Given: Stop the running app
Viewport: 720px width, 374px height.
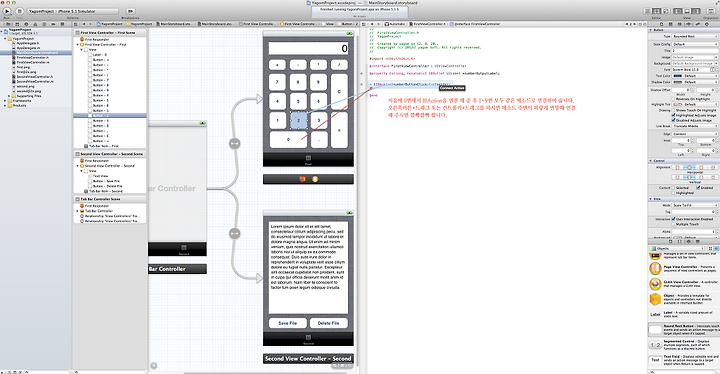Looking at the screenshot, I should point(20,11).
